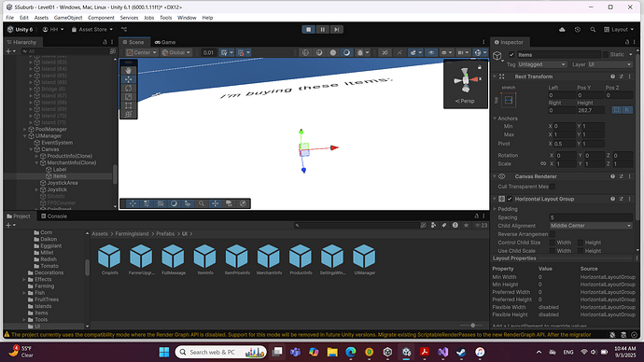Select the Label object in hierarchy
This screenshot has height=362, width=644.
click(x=60, y=170)
